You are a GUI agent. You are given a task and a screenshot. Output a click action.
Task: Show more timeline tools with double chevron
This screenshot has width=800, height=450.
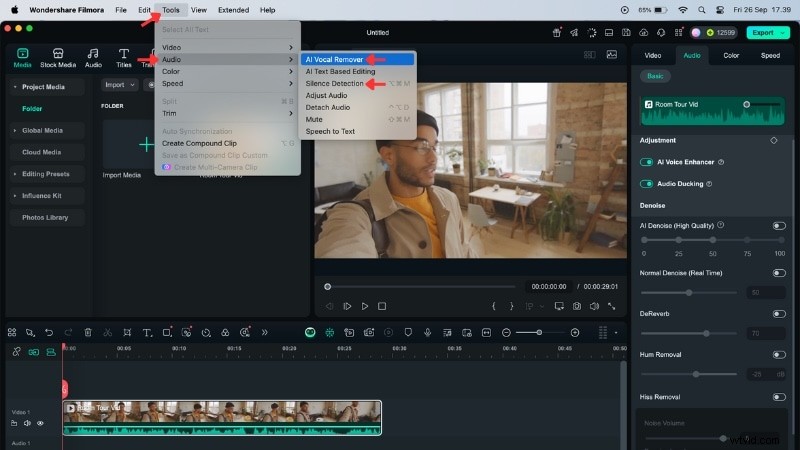pyautogui.click(x=264, y=333)
